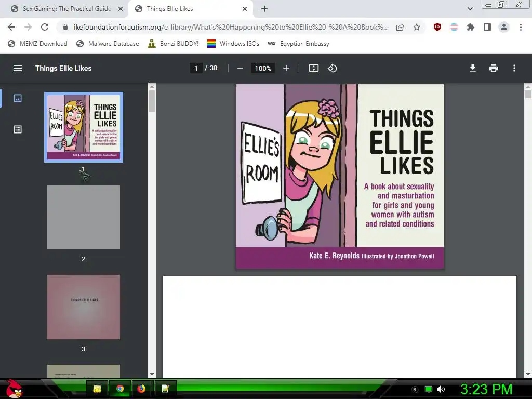The width and height of the screenshot is (532, 399).
Task: Select page 1 thumbnail
Action: click(84, 127)
